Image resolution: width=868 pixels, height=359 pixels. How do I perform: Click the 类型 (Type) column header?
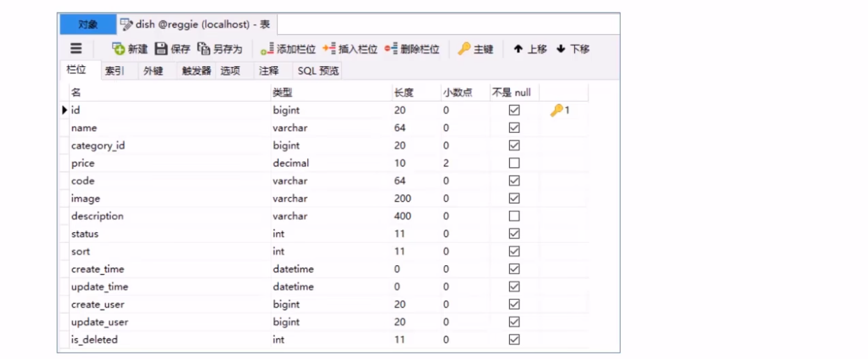click(x=331, y=93)
